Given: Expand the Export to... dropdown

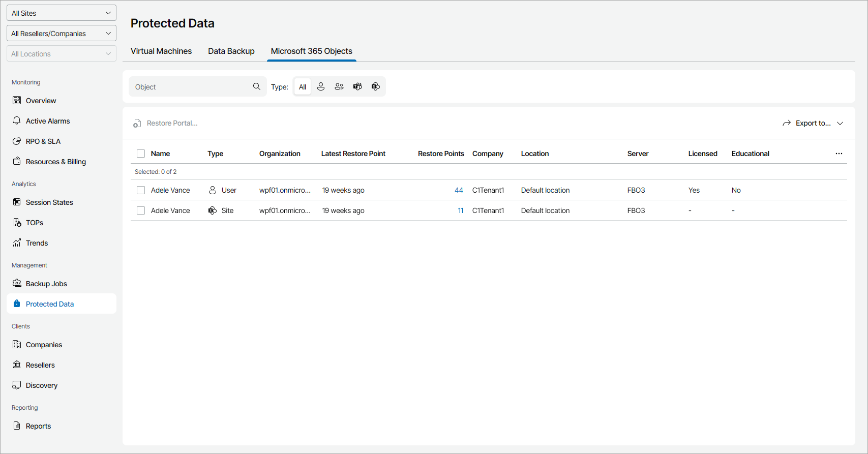Looking at the screenshot, I should (x=840, y=124).
